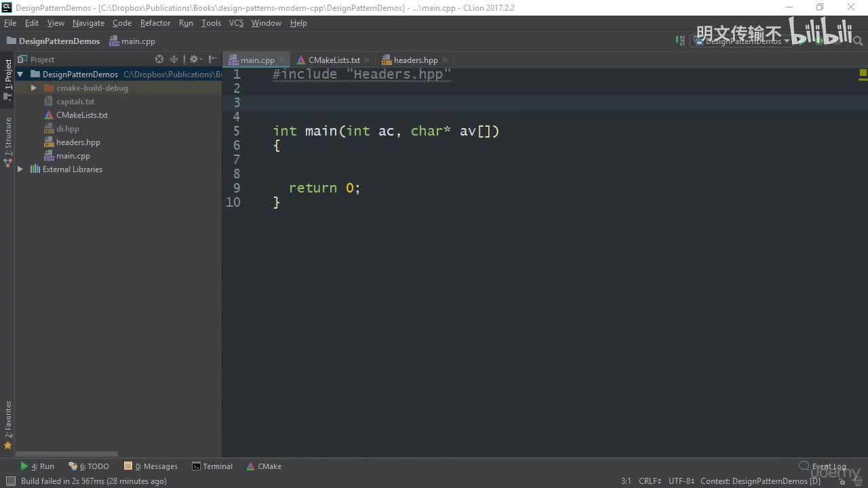Switch to the headers.hpp editor tab
868x488 pixels.
click(x=416, y=60)
